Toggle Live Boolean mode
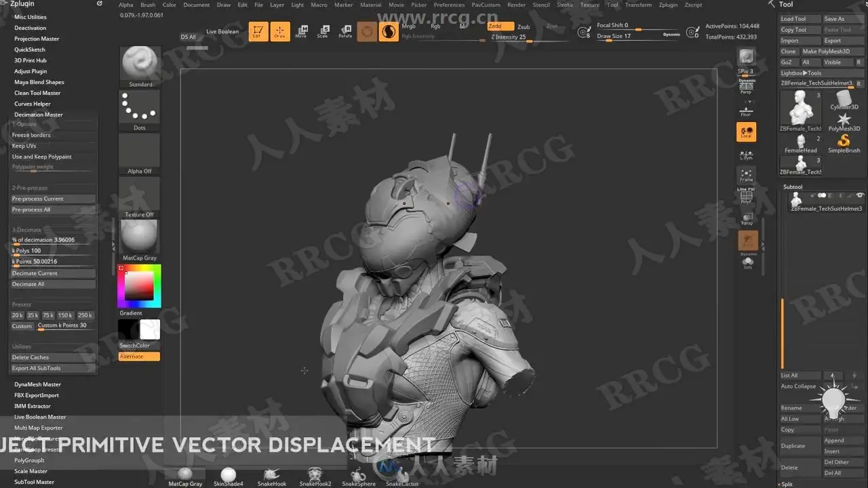The height and width of the screenshot is (488, 868). [x=222, y=32]
